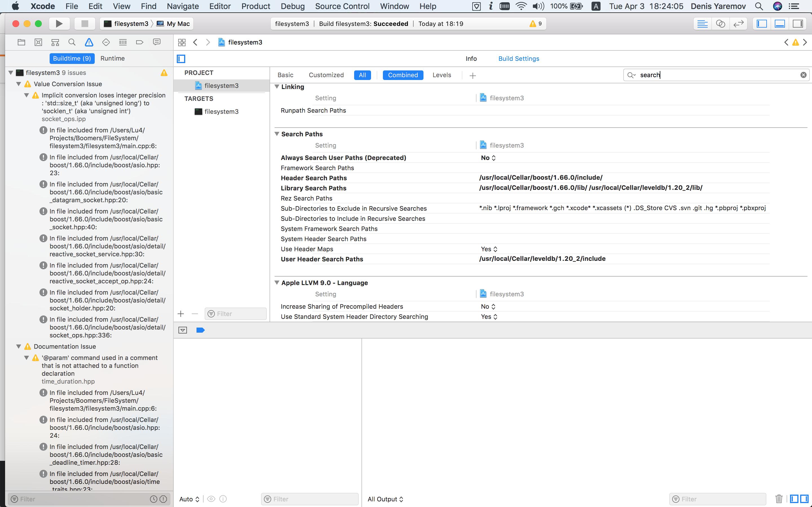Toggle the right inspectors panel button

pos(798,23)
